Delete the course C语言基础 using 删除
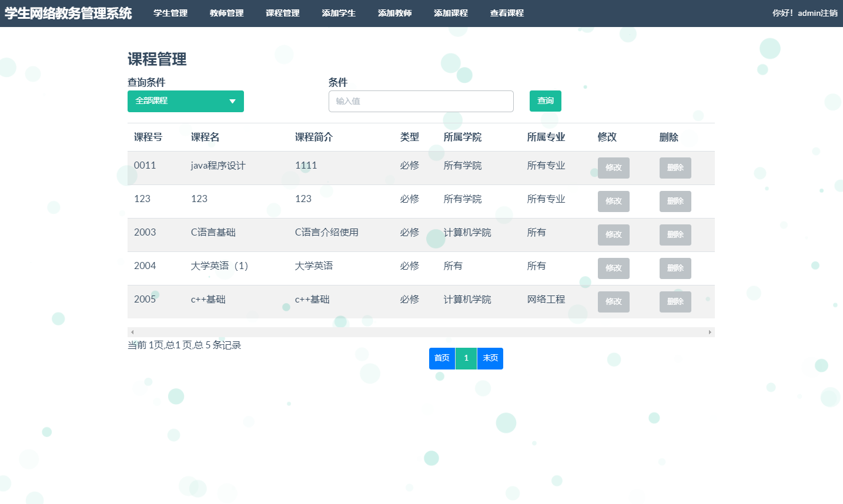 675,234
